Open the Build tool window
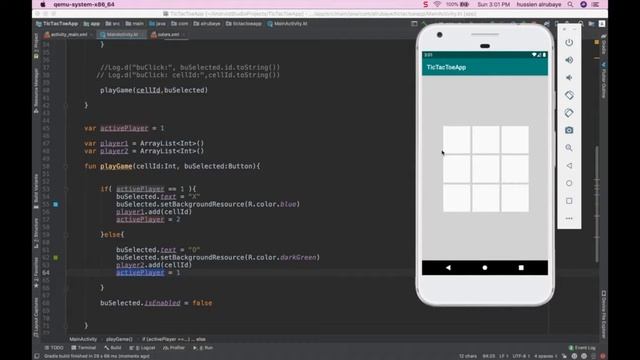This screenshot has width=640, height=360. click(113, 348)
